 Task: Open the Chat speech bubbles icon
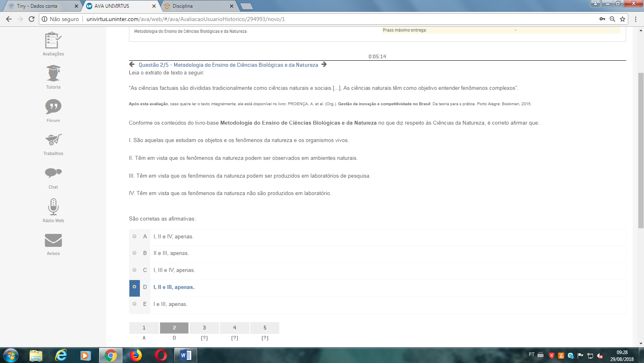pos(53,173)
